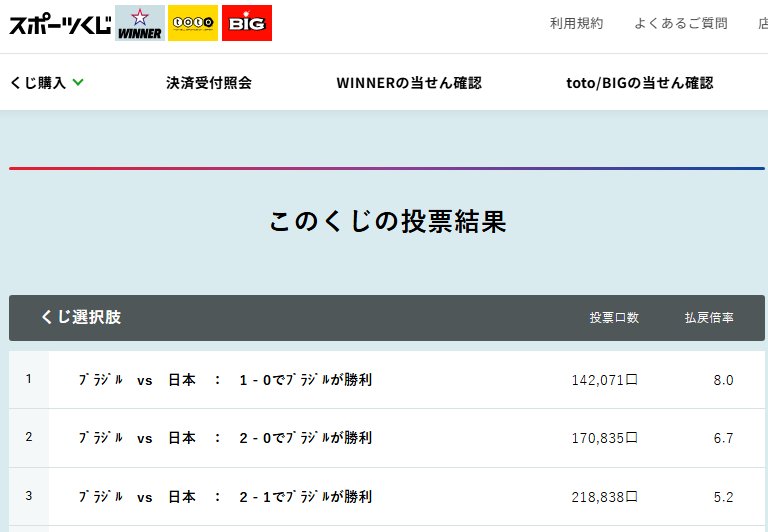Image resolution: width=768 pixels, height=532 pixels.
Task: Open the よくあるご質問 link
Action: [x=681, y=23]
